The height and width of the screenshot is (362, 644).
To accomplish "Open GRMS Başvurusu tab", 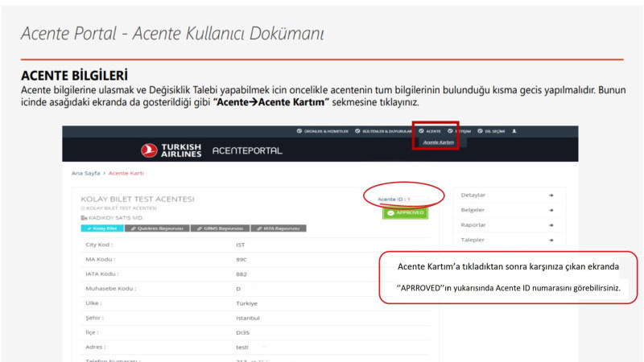I will (220, 228).
